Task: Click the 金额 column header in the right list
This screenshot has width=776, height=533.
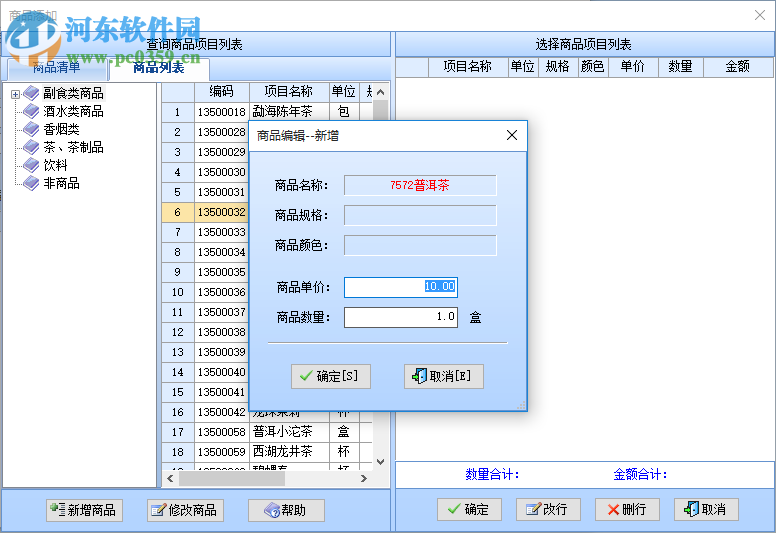Action: point(738,67)
